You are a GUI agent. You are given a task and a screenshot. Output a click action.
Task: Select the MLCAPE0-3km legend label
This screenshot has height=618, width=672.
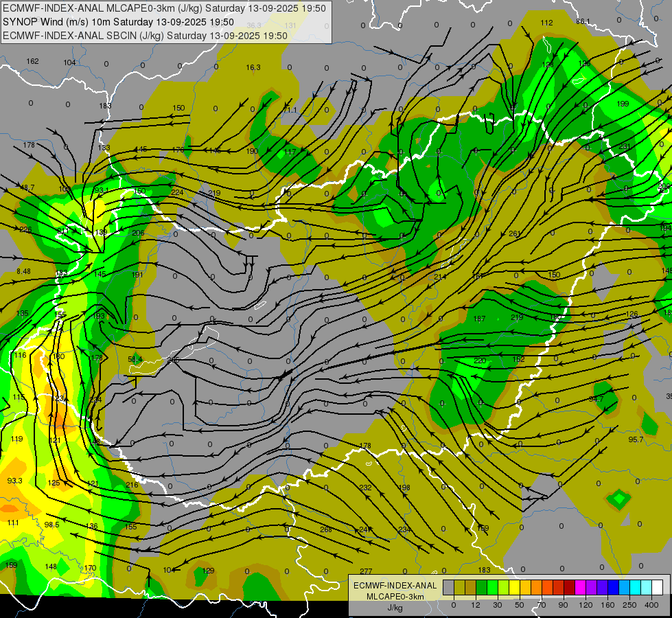click(395, 597)
